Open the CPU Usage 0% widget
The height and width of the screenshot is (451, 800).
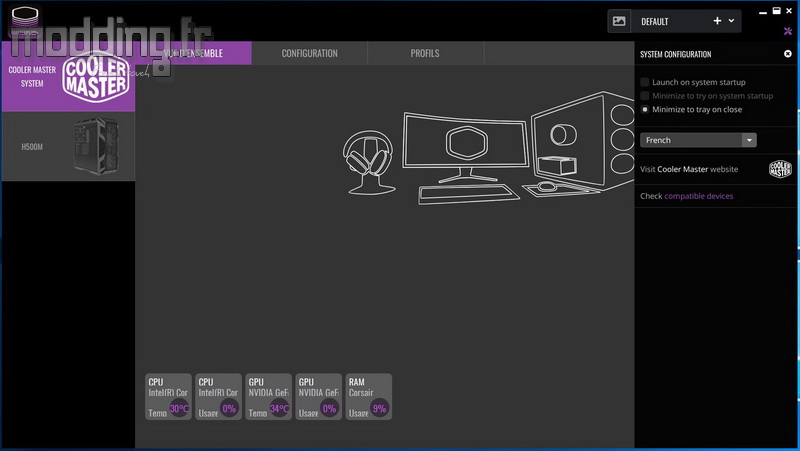tap(218, 397)
